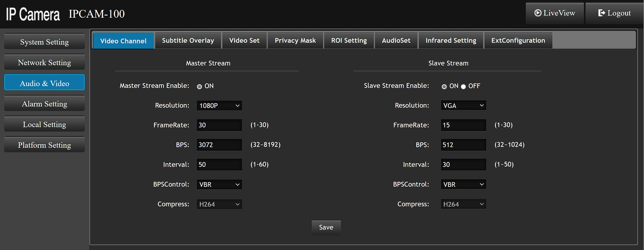
Task: Expand Slave Stream BPSControl dropdown
Action: click(464, 185)
